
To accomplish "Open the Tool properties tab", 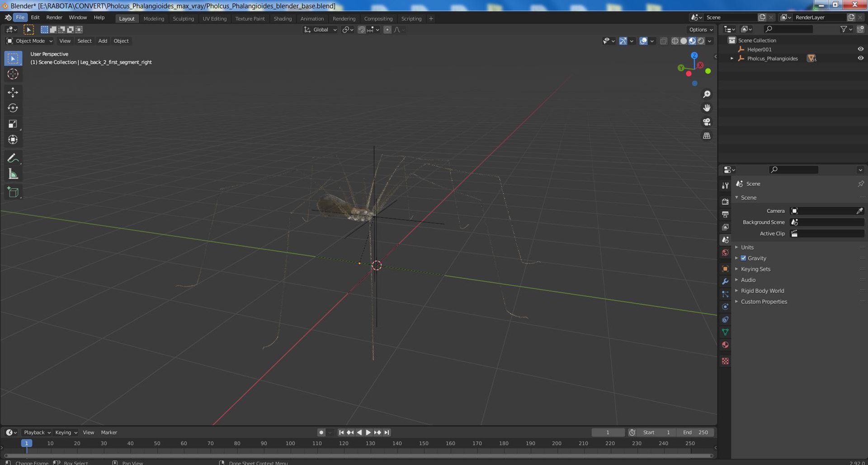I will coord(725,186).
